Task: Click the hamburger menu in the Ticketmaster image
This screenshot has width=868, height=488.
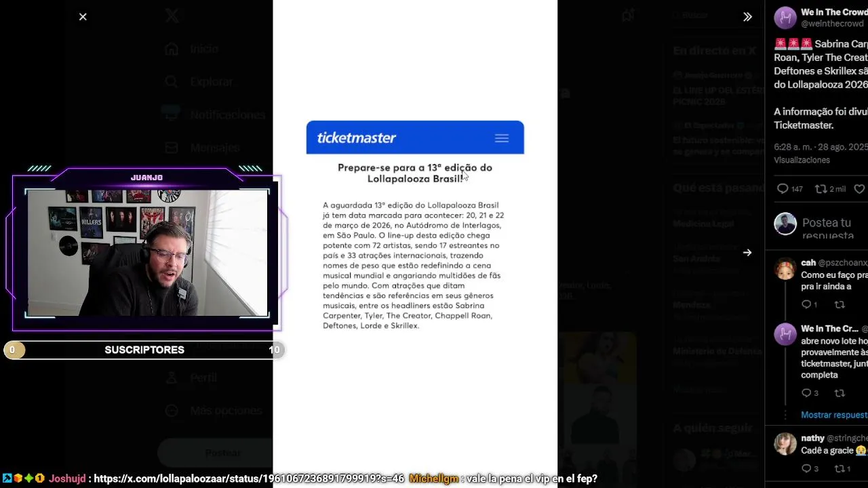Action: tap(502, 138)
